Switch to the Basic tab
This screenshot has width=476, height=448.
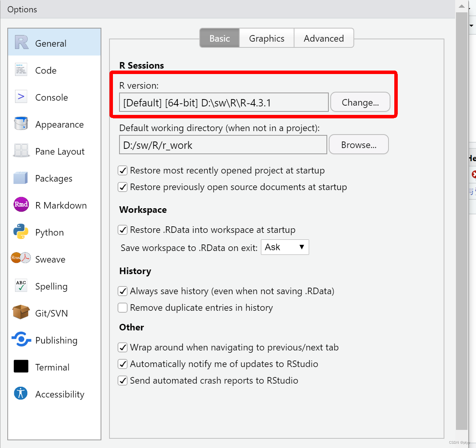click(220, 38)
